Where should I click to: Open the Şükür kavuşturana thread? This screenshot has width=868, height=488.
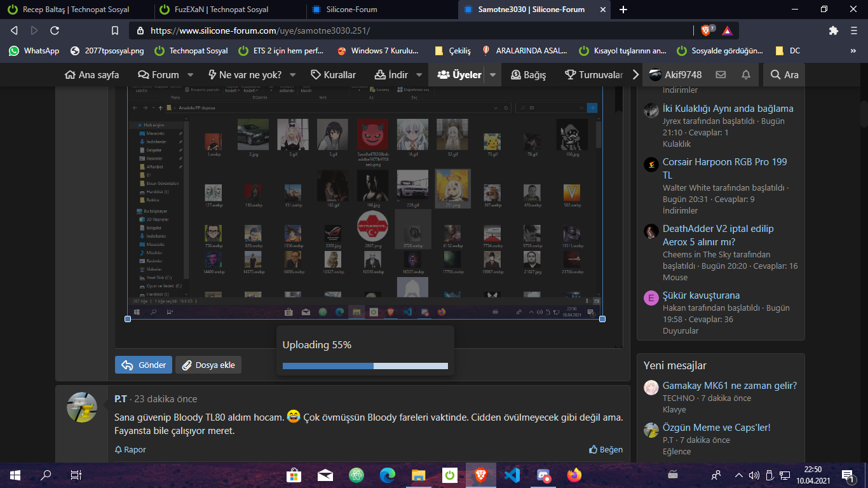pyautogui.click(x=701, y=295)
